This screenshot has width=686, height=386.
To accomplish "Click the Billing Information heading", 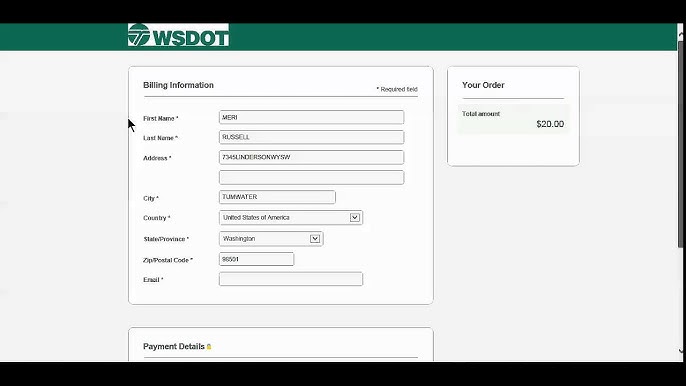I will pyautogui.click(x=178, y=85).
